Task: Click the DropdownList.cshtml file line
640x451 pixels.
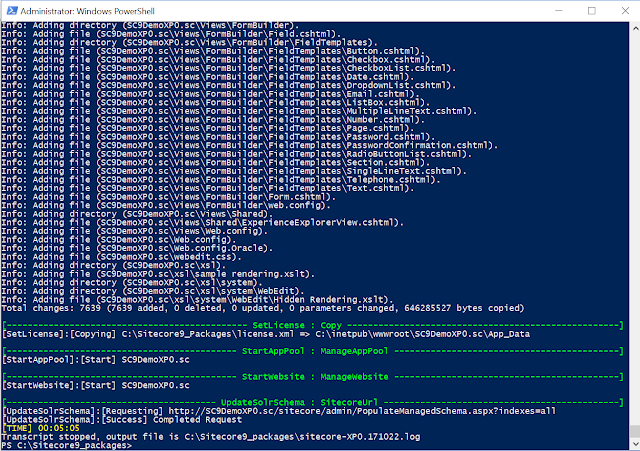Action: (229, 85)
